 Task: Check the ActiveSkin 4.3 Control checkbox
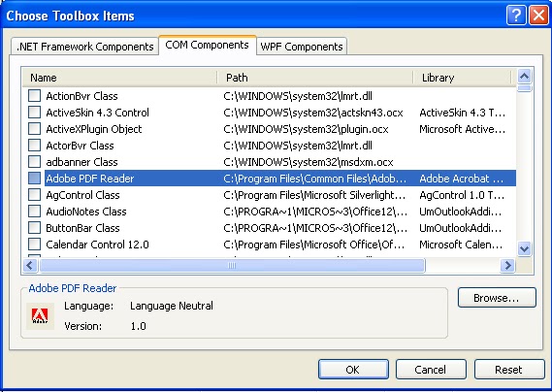pyautogui.click(x=34, y=113)
